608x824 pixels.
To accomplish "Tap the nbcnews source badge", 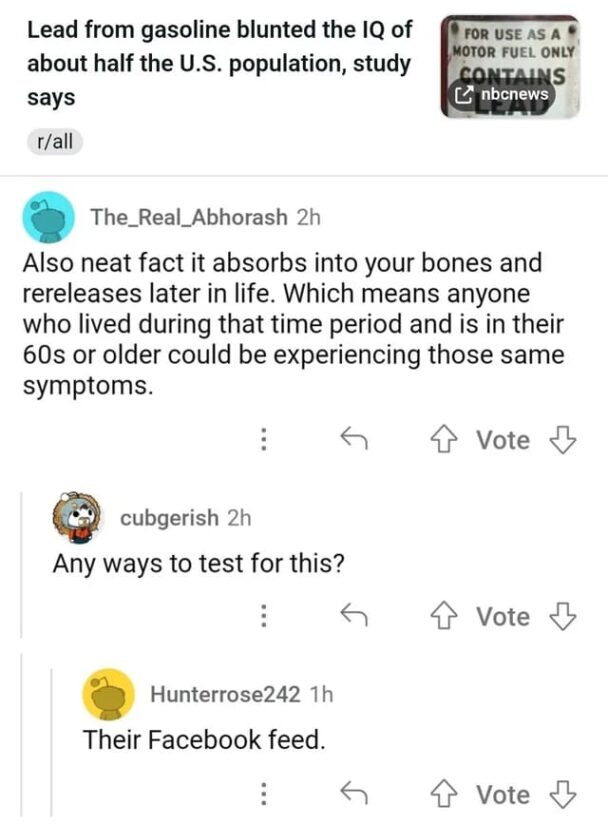I will (x=503, y=93).
